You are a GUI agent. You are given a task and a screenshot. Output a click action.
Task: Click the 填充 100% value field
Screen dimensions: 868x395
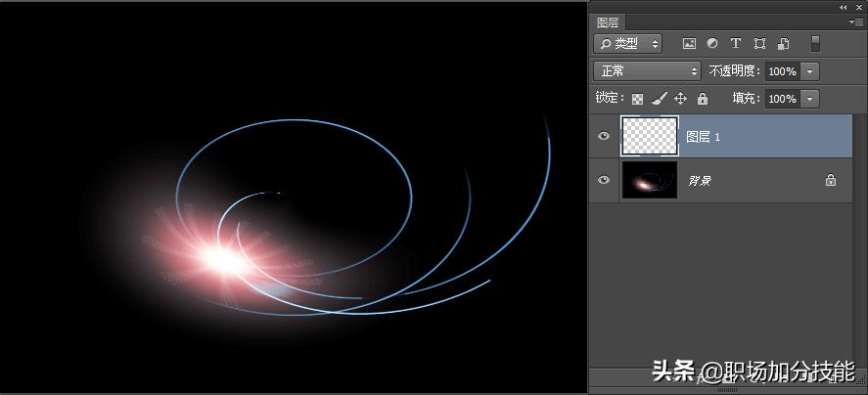coord(783,99)
